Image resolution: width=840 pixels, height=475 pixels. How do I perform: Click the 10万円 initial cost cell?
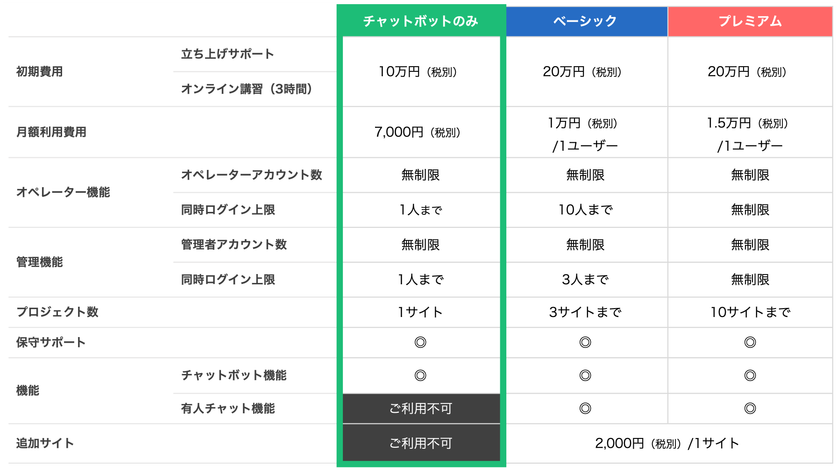421,72
